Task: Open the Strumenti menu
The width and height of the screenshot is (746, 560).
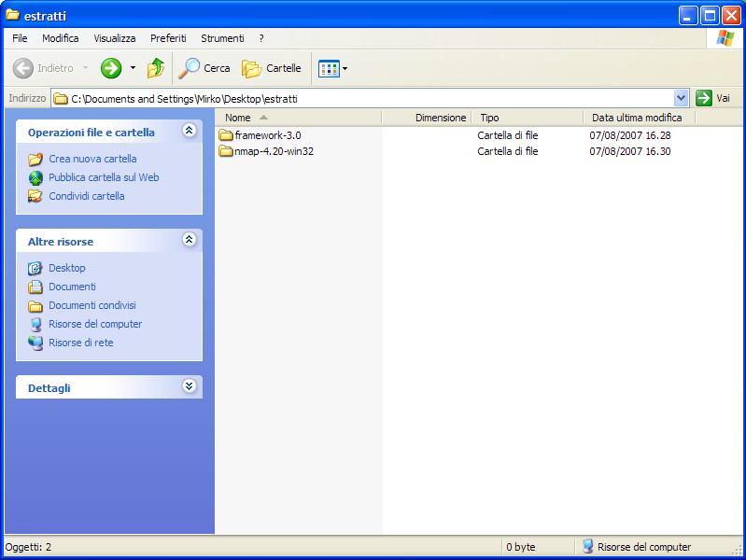Action: pyautogui.click(x=222, y=38)
